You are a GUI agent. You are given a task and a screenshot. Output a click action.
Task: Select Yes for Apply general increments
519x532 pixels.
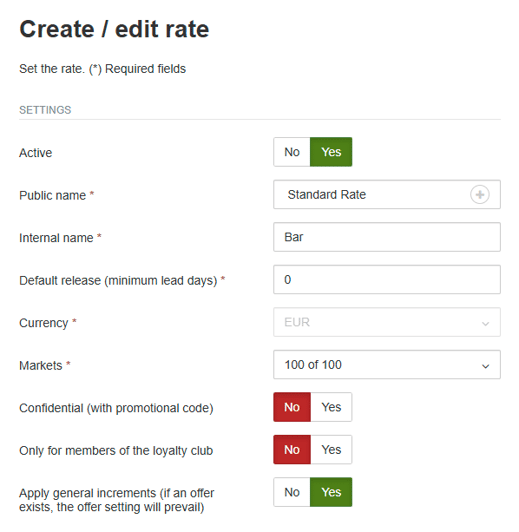tap(331, 492)
